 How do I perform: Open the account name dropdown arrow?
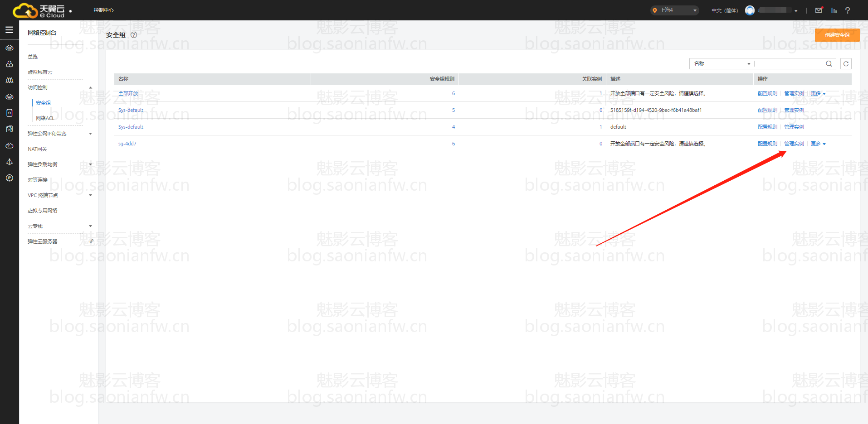coord(796,10)
